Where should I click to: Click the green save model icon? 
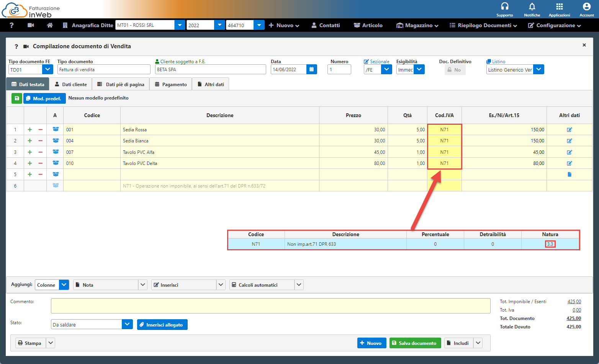click(x=17, y=98)
